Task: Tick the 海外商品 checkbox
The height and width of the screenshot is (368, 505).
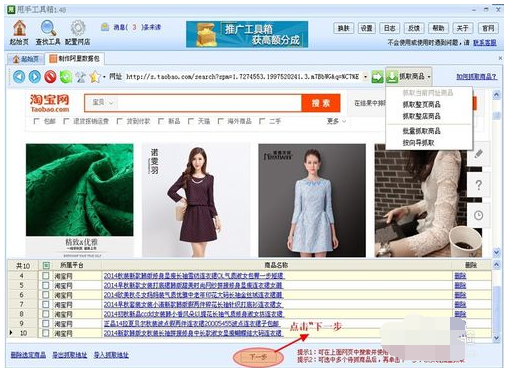Action: [x=220, y=121]
